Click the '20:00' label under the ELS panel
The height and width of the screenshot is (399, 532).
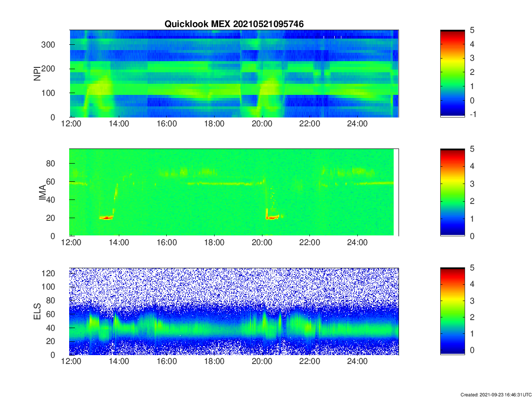[x=262, y=362]
